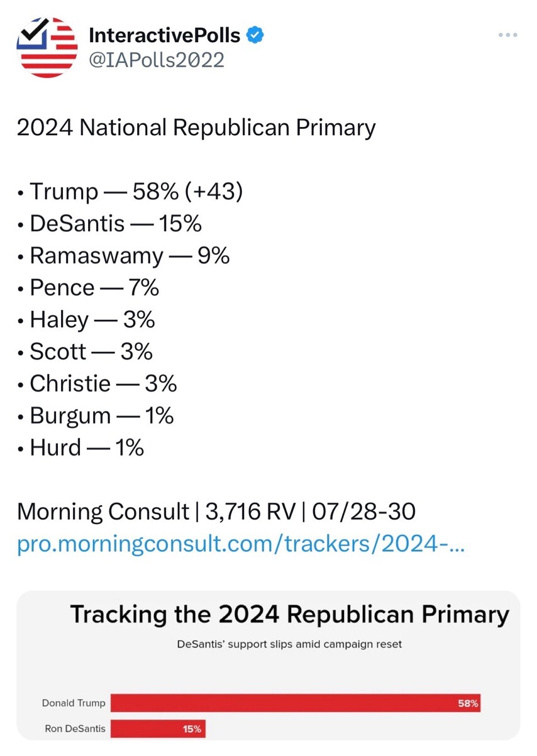Click the chart subtitle about DeSantis' support
This screenshot has height=756, width=537.
coord(289,644)
